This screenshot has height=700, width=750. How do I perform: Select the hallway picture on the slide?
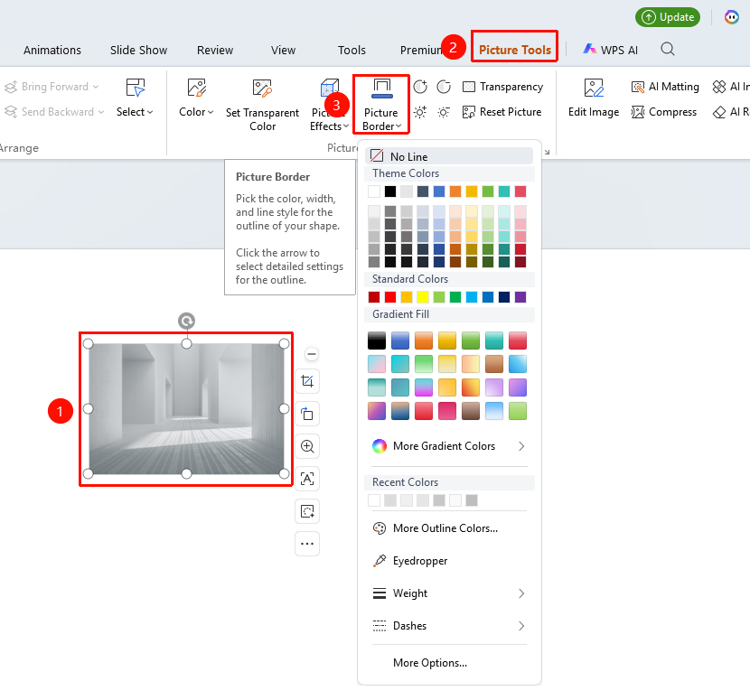186,409
